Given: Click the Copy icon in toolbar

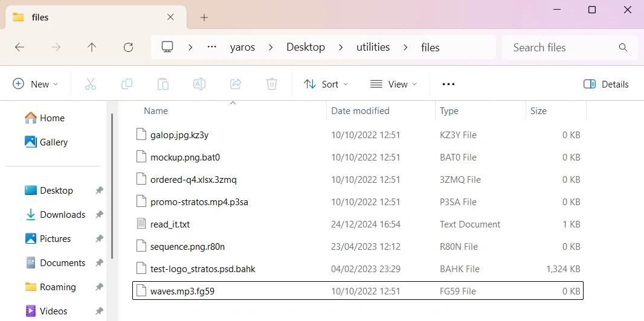Looking at the screenshot, I should coord(126,84).
